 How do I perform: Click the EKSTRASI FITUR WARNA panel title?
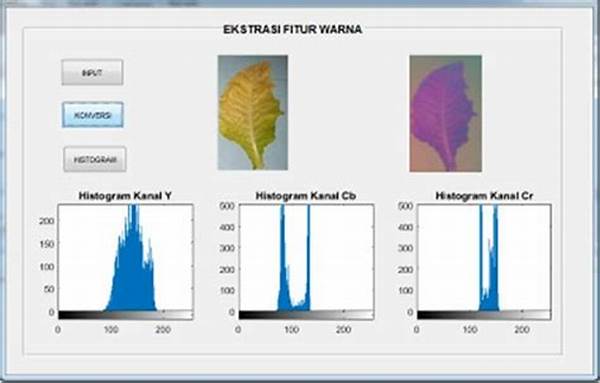pos(293,29)
